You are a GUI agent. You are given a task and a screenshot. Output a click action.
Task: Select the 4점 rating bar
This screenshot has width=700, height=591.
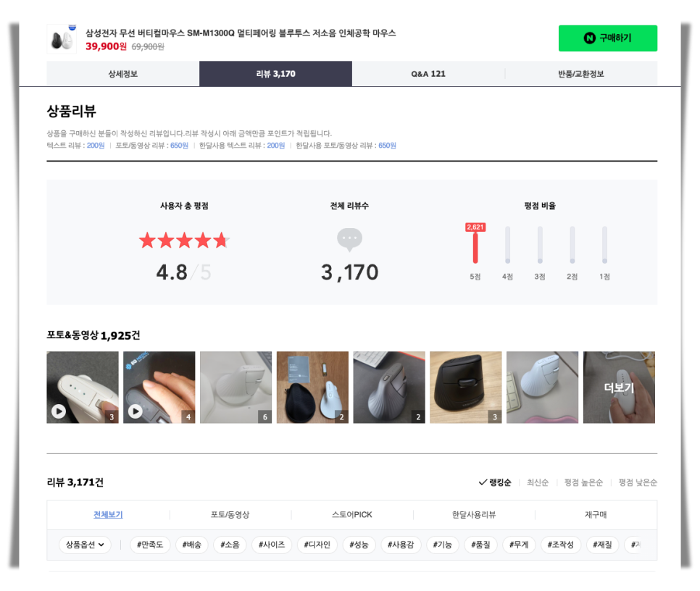tap(507, 246)
